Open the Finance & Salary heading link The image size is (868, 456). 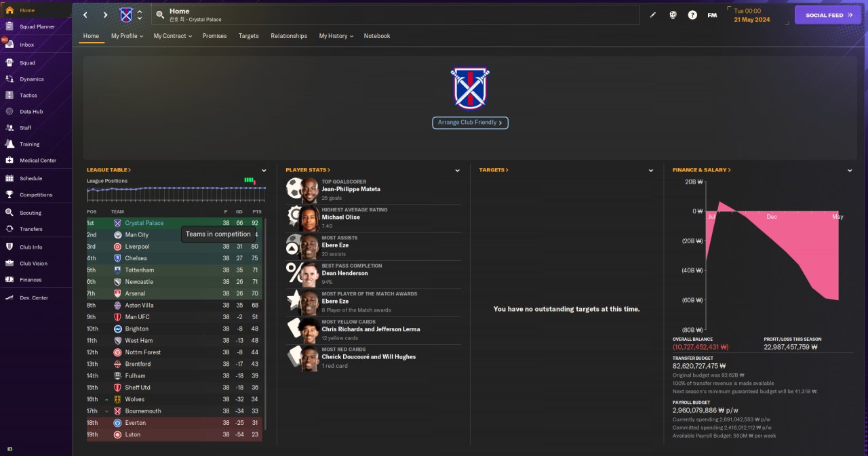[701, 170]
